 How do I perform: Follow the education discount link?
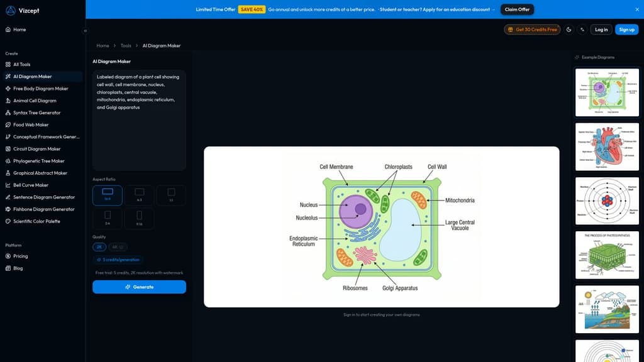(x=437, y=9)
